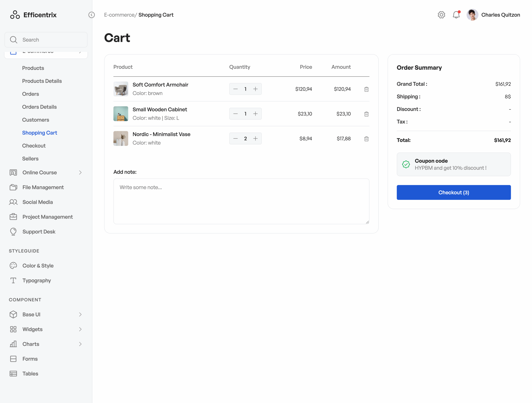
Task: Remove the Soft Comfort Armchair with trash icon
Action: click(366, 89)
